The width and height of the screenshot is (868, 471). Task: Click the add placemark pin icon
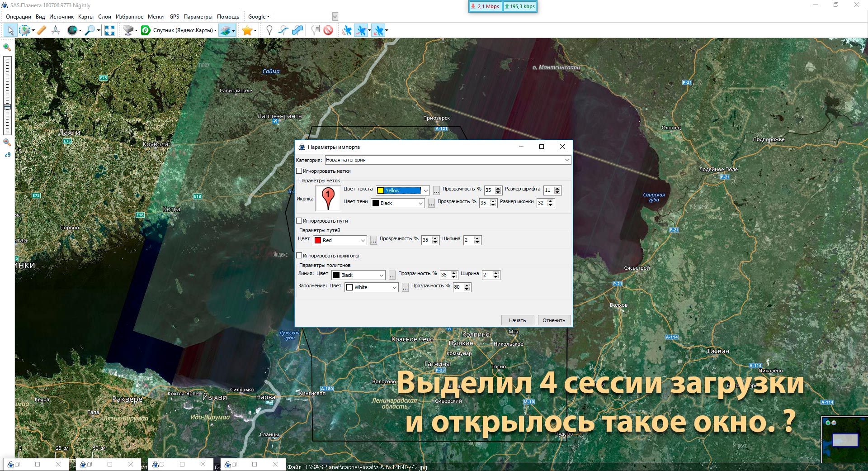click(269, 30)
